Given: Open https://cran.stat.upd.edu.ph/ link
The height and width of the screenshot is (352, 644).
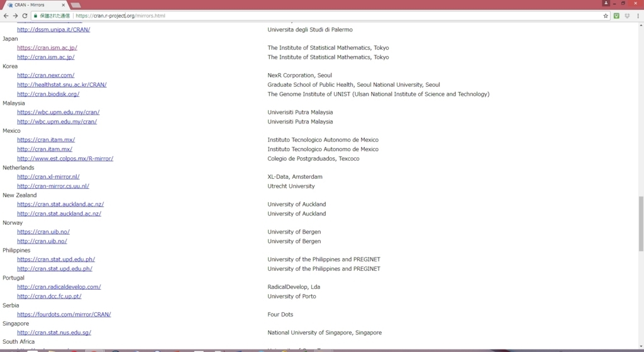Looking at the screenshot, I should pos(56,259).
